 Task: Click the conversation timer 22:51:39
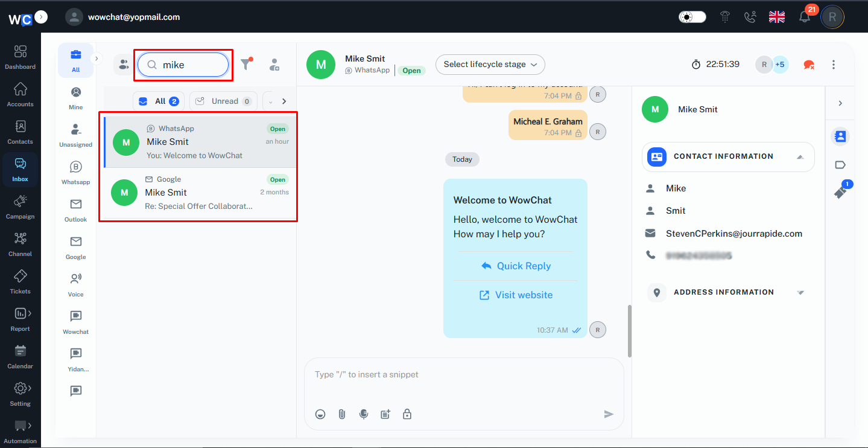pos(715,65)
